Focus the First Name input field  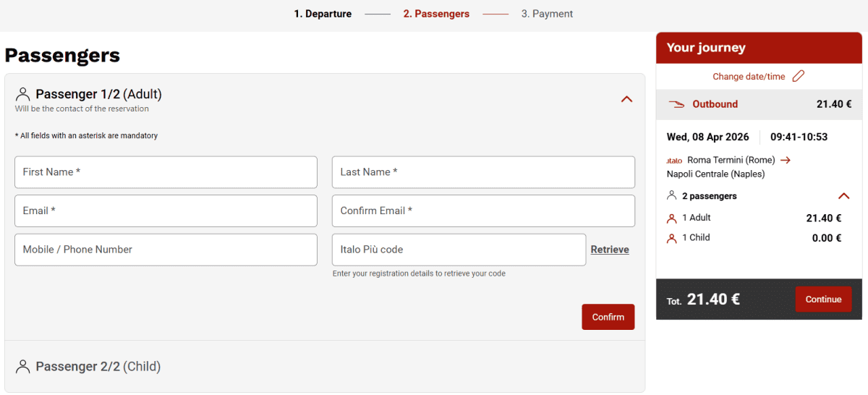pos(166,172)
